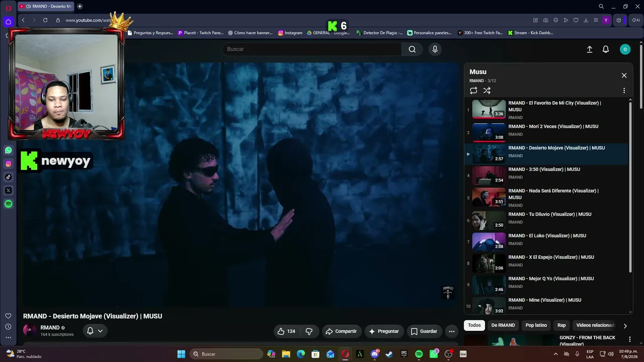
Task: Open Detector de Plagio bookmark
Action: click(379, 33)
